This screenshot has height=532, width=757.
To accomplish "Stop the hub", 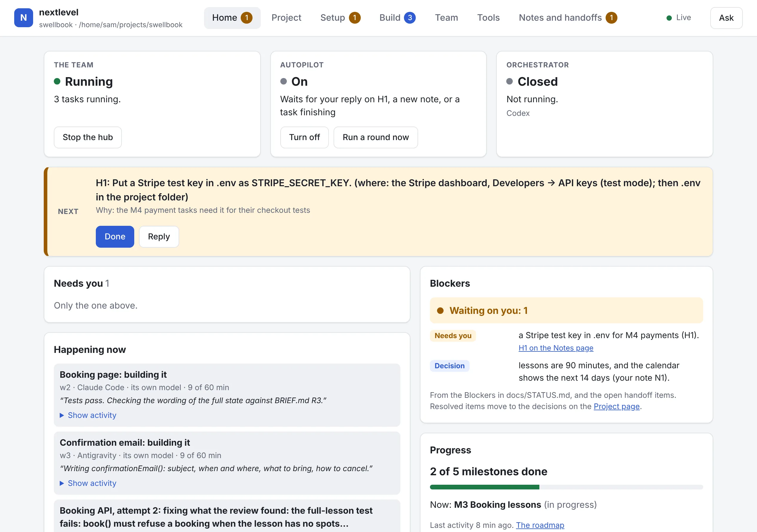I will click(88, 137).
